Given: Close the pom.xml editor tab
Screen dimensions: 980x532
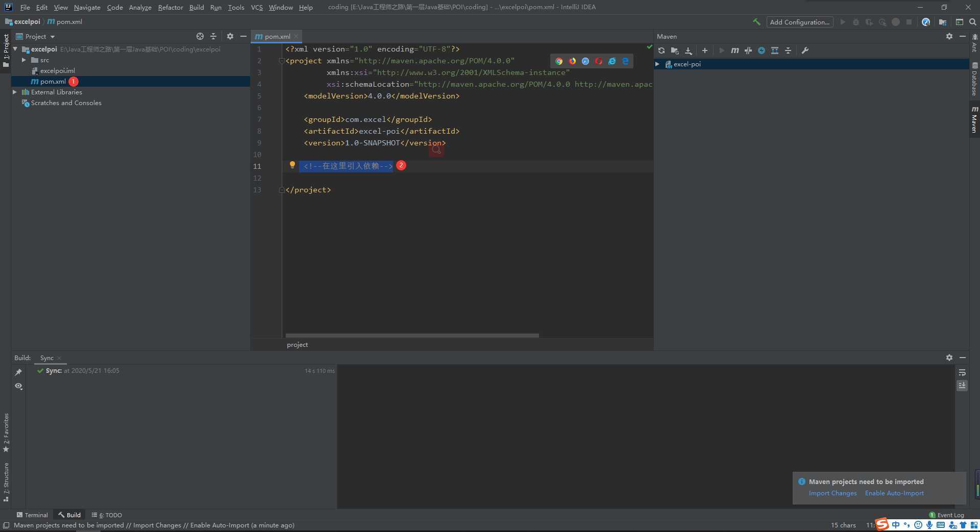Looking at the screenshot, I should 296,36.
